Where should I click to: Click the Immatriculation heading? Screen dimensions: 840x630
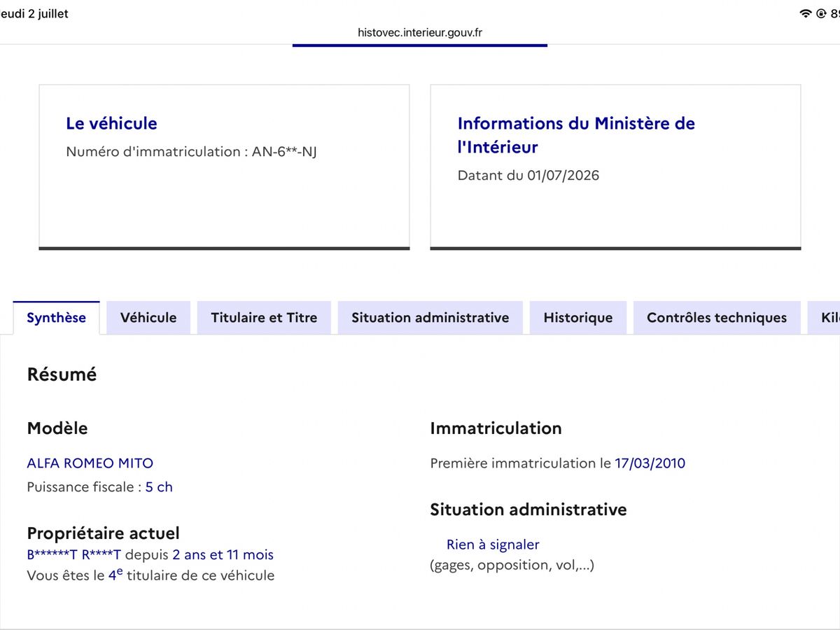tap(496, 428)
